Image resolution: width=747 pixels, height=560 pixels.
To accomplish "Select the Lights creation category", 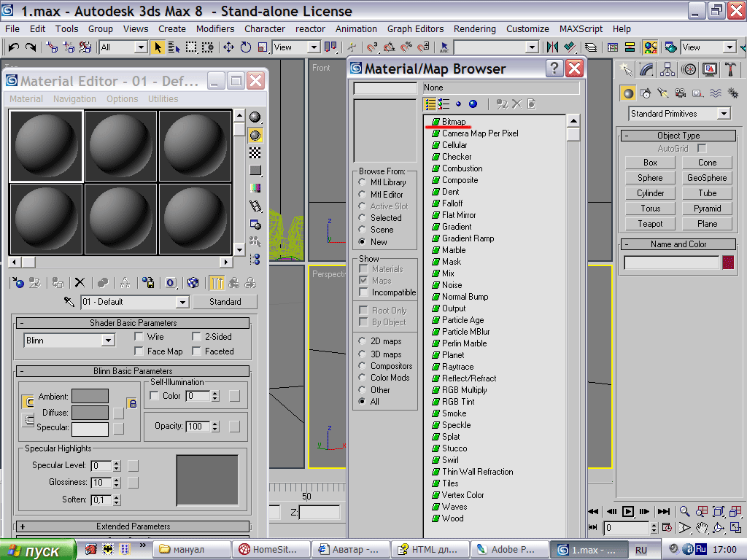I will (x=663, y=93).
